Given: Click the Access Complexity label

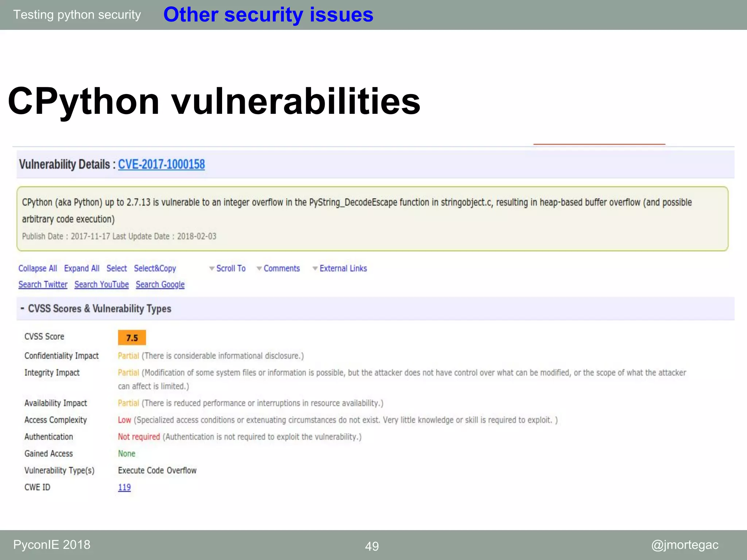Looking at the screenshot, I should (x=56, y=420).
